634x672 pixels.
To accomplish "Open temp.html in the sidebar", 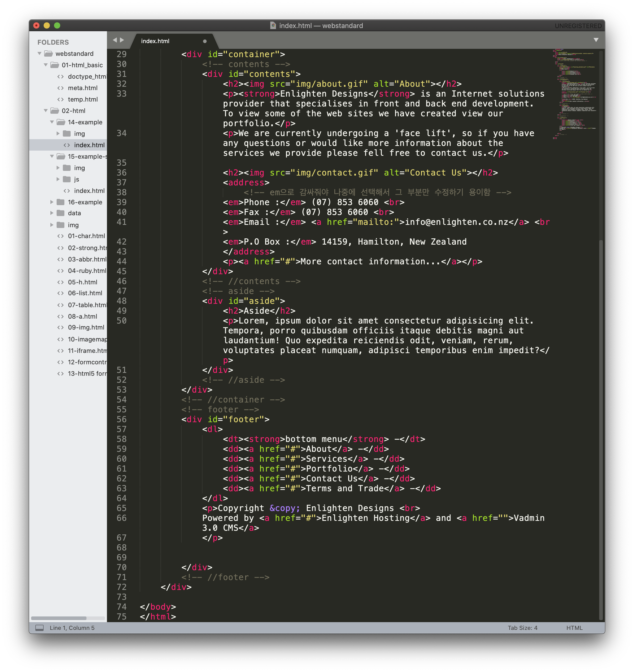I will [x=83, y=99].
